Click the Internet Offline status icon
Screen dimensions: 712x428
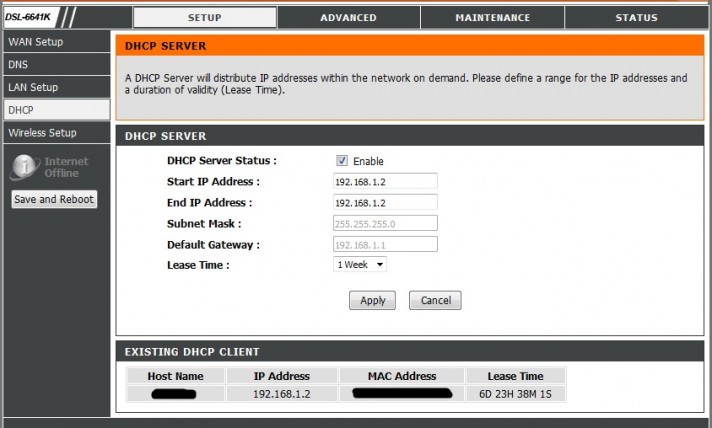pos(24,167)
